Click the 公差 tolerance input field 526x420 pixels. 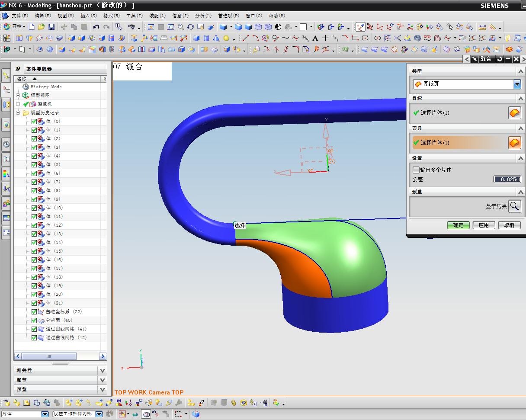tap(507, 179)
